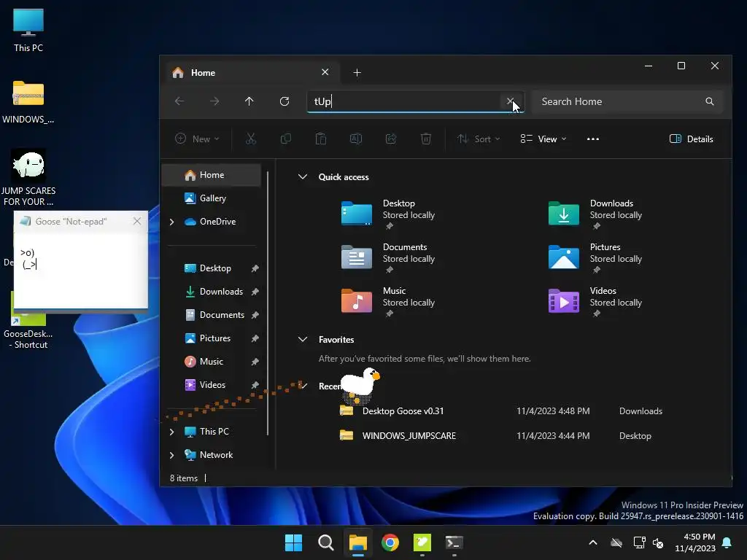The image size is (747, 560).
Task: Collapse the Favorites section
Action: tap(302, 340)
